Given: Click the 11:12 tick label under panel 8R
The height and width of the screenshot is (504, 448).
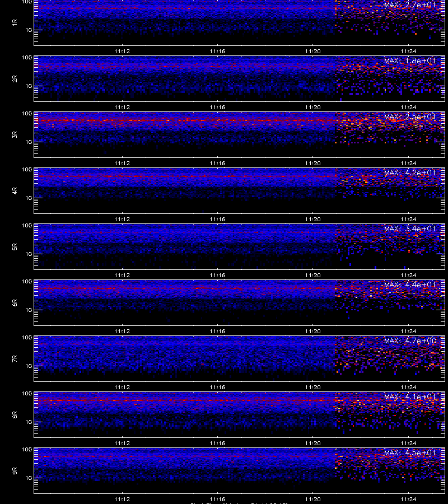Looking at the screenshot, I should point(122,444).
